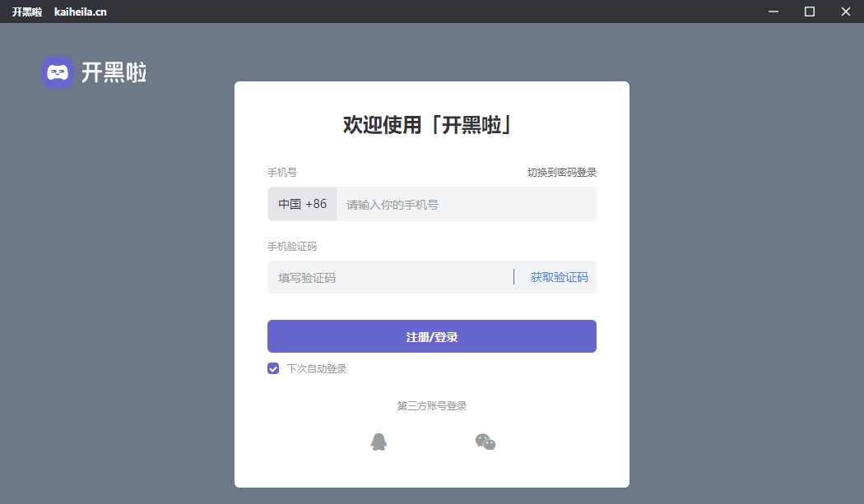Click the 手机验证码 field label
Image resolution: width=864 pixels, height=504 pixels.
click(x=292, y=247)
